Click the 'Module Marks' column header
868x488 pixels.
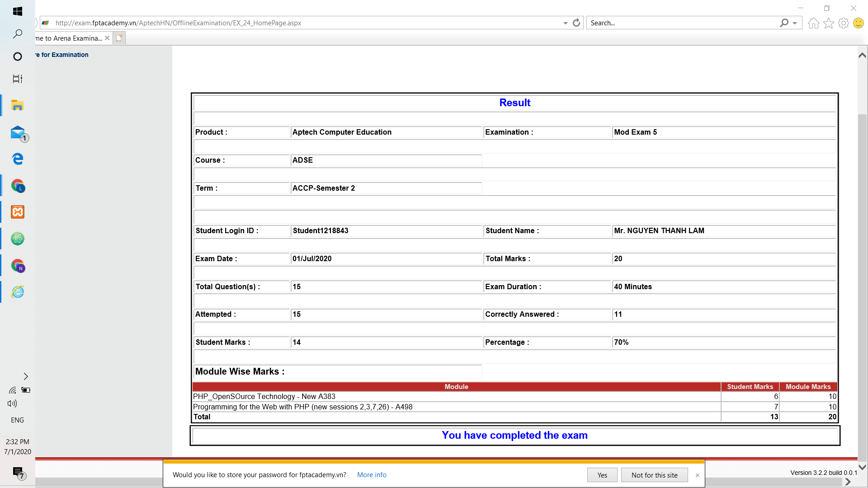808,387
